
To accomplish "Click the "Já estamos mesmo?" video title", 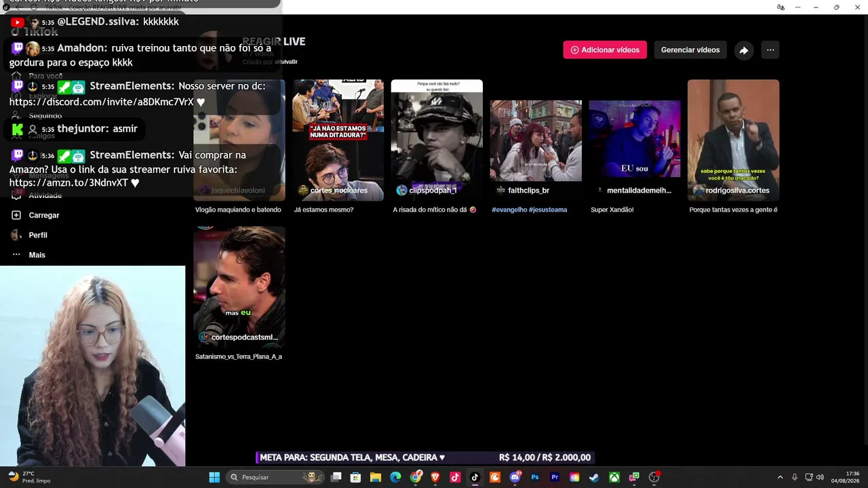I will [x=323, y=210].
